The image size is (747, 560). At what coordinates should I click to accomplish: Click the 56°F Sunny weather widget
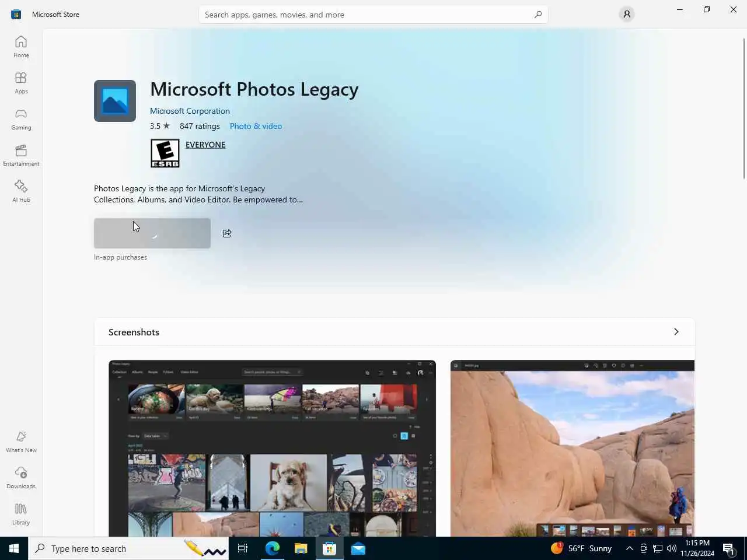coord(581,548)
